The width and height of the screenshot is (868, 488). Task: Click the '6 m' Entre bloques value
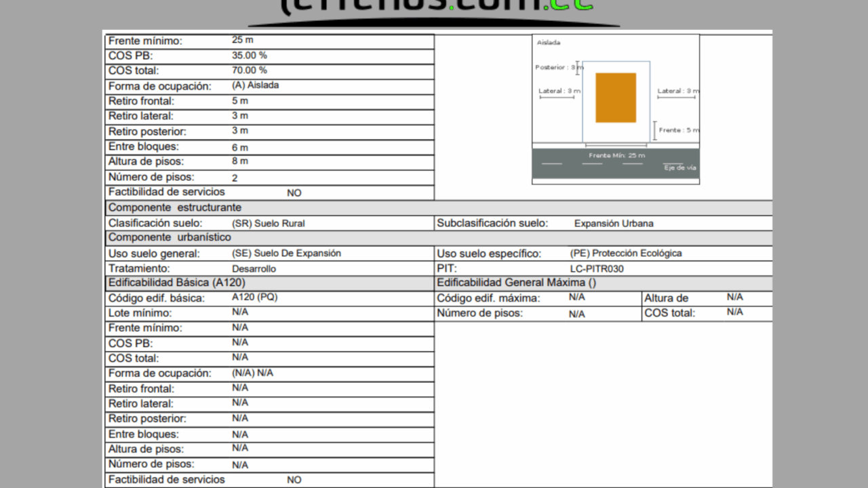tap(240, 147)
